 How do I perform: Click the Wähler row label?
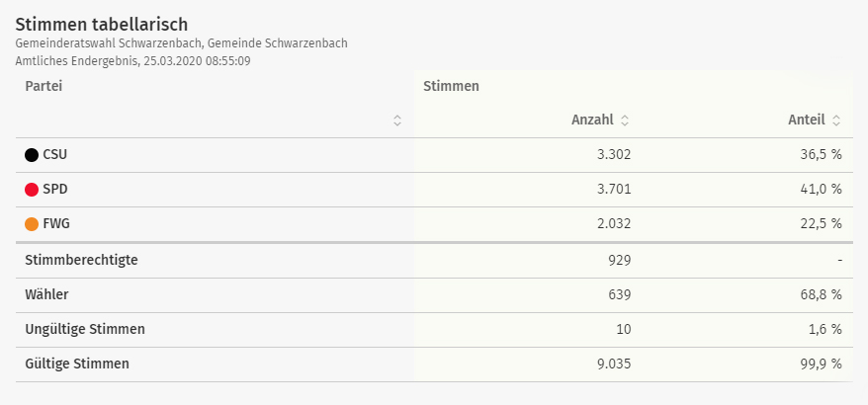click(47, 295)
